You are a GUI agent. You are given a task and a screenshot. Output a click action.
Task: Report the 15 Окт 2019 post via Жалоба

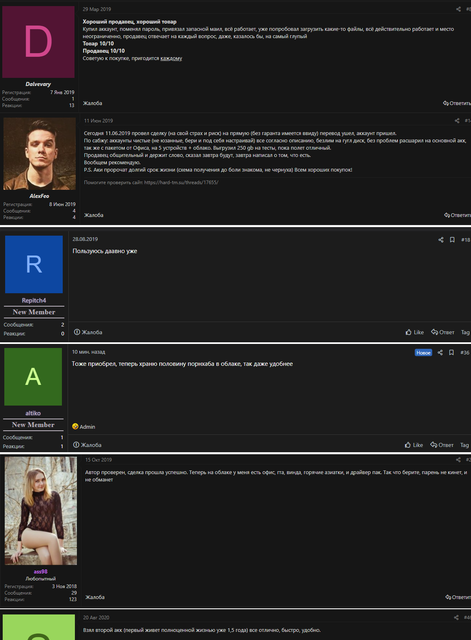(95, 597)
